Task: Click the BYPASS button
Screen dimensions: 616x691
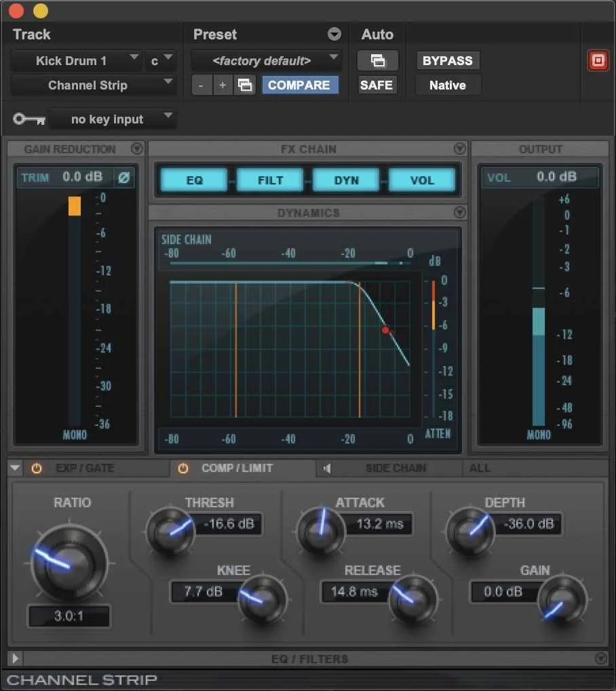Action: 448,60
